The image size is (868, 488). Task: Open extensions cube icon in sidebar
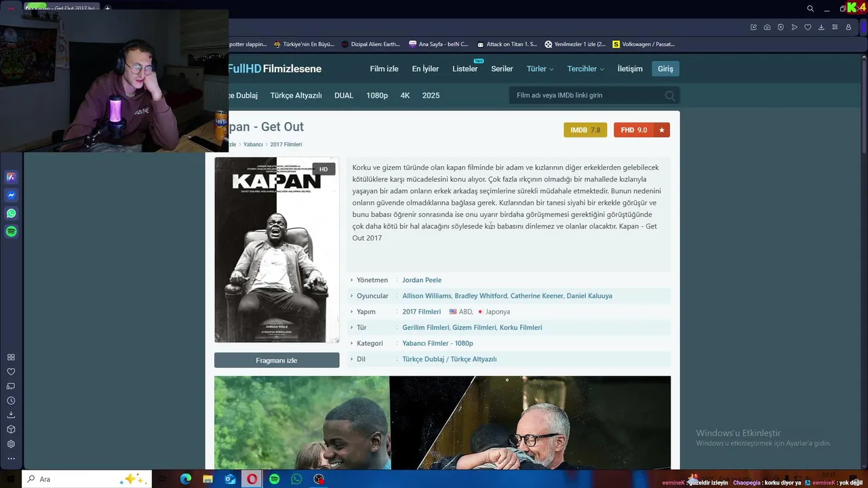[11, 430]
